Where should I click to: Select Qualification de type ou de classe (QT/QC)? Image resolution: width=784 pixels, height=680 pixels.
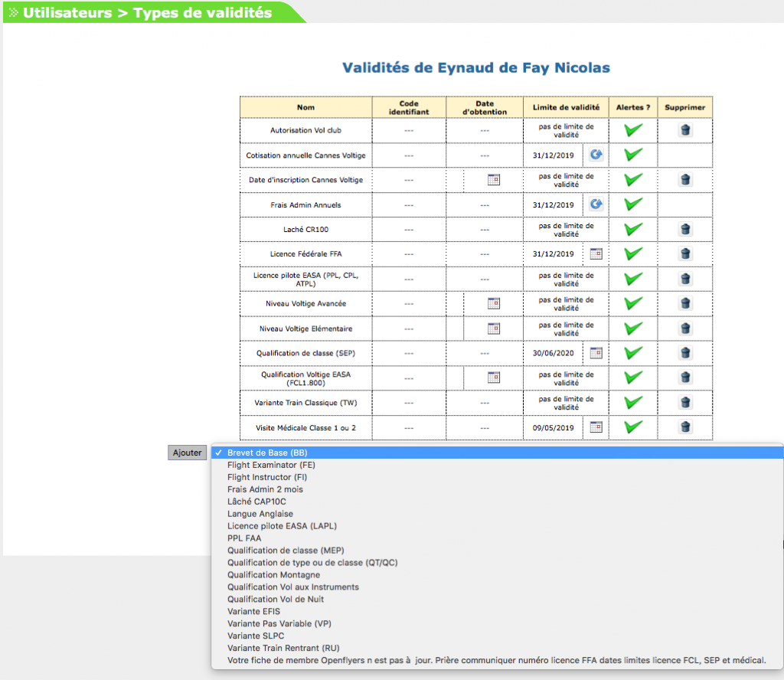pos(498,563)
